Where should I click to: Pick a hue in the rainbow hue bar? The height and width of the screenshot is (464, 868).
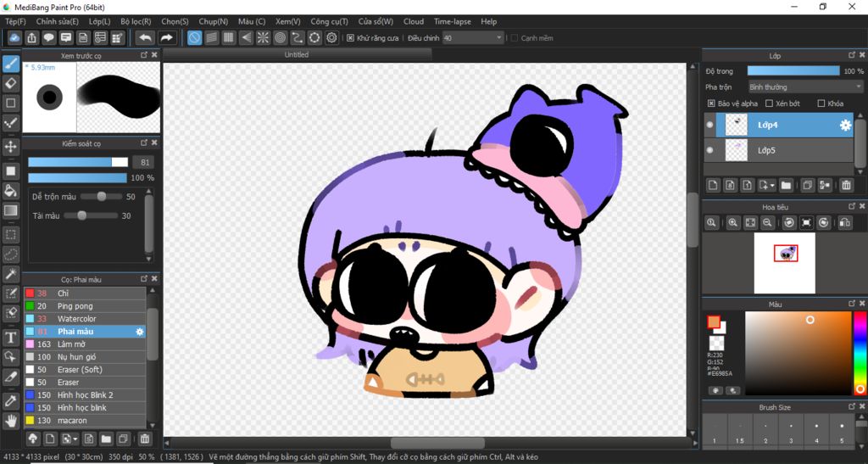(x=860, y=353)
